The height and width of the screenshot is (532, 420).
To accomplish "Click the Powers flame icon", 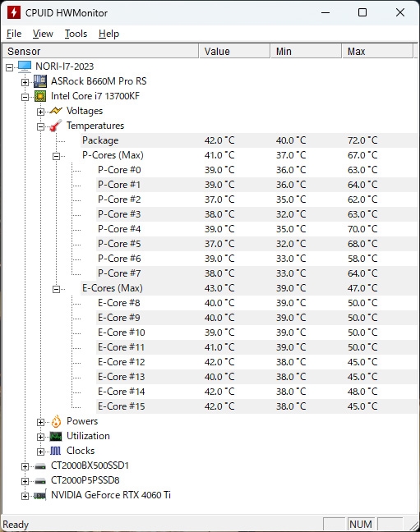I will [x=56, y=421].
